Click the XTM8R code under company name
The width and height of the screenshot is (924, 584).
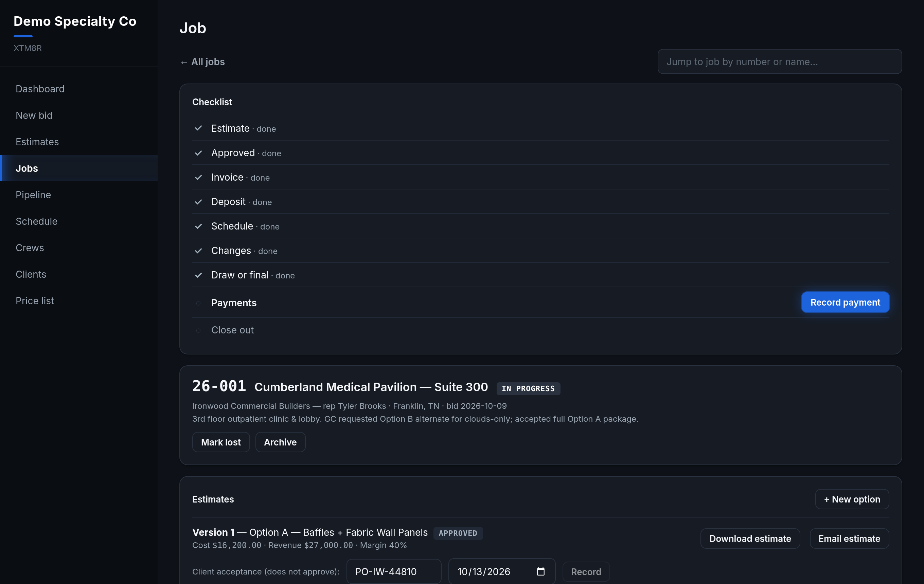28,48
